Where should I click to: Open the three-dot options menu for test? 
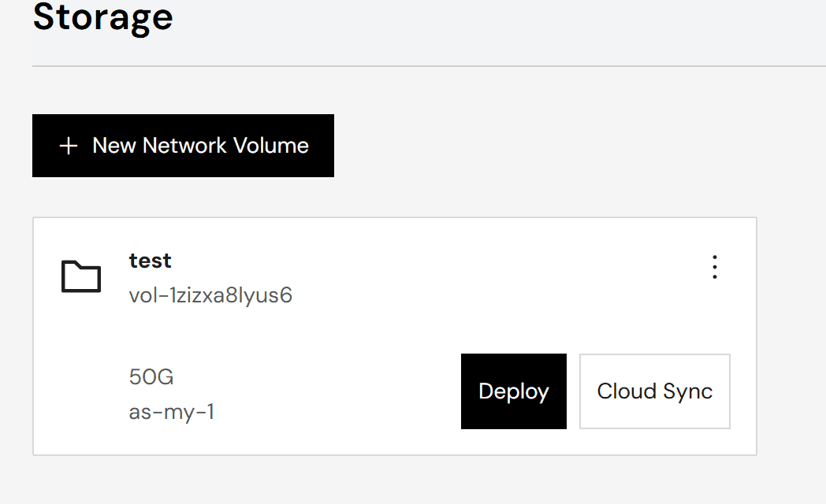point(715,267)
